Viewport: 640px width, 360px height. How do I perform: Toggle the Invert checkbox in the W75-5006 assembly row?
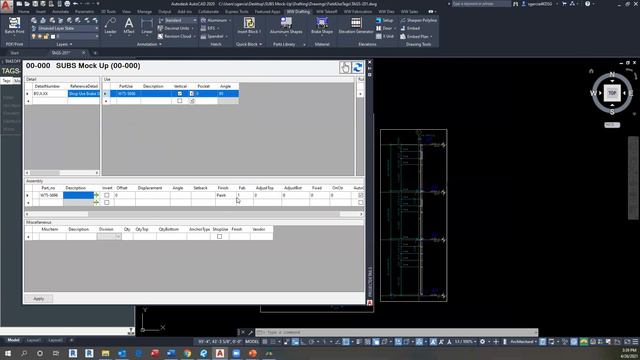point(107,195)
